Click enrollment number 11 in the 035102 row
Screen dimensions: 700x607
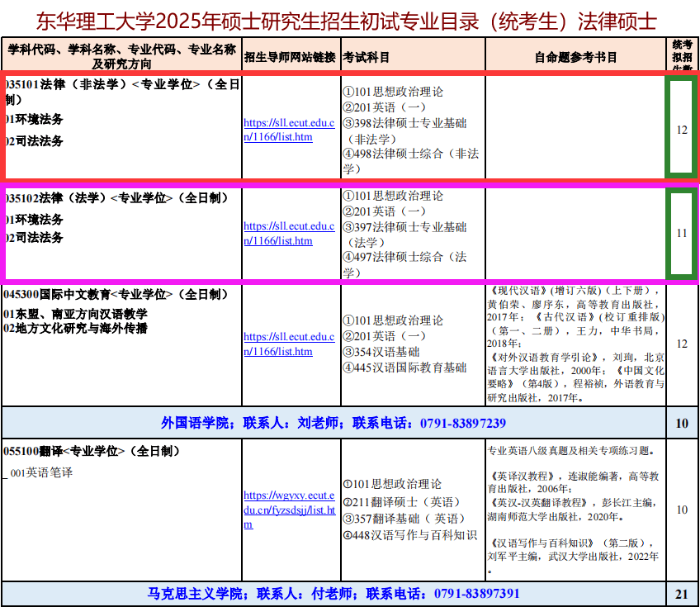682,233
